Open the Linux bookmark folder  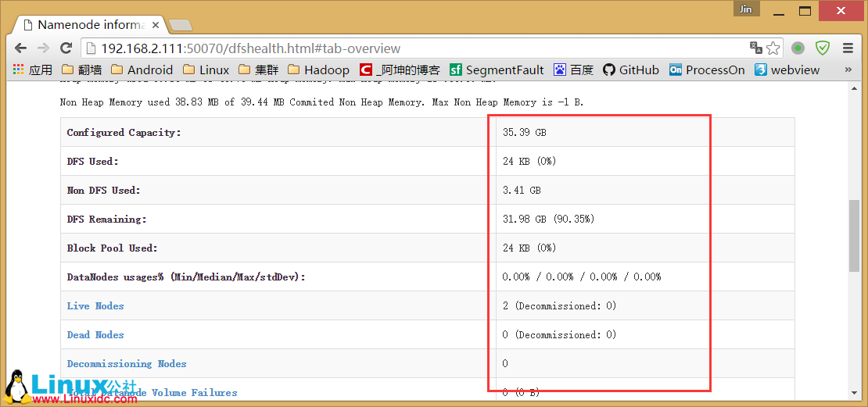click(206, 70)
